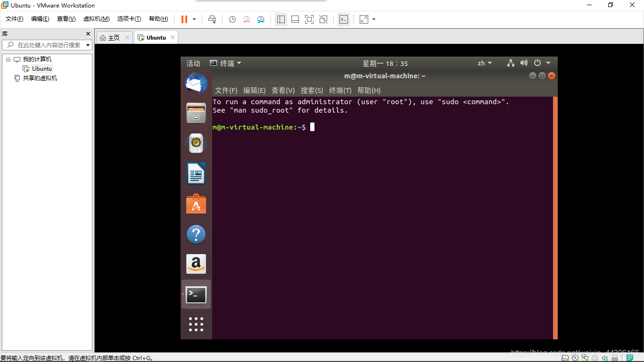Open the Help icon in the dock
Screen dimensions: 644x362
pyautogui.click(x=196, y=234)
